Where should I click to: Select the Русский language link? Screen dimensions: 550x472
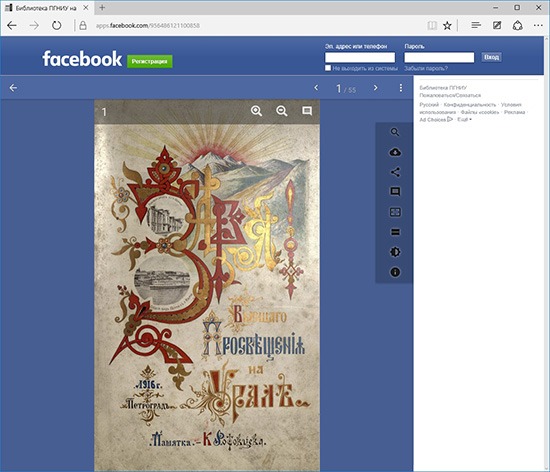coord(429,104)
